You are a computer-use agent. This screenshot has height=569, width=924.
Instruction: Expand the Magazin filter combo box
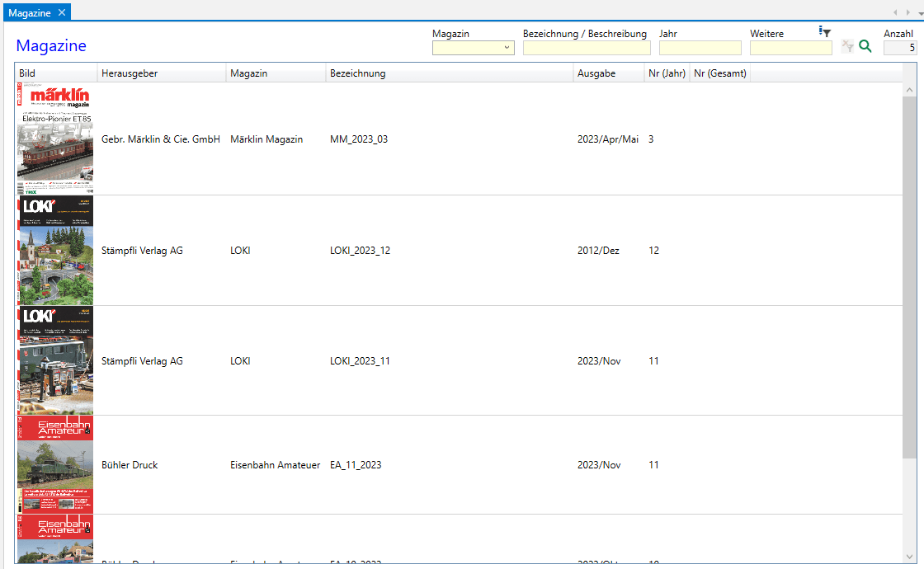(507, 48)
